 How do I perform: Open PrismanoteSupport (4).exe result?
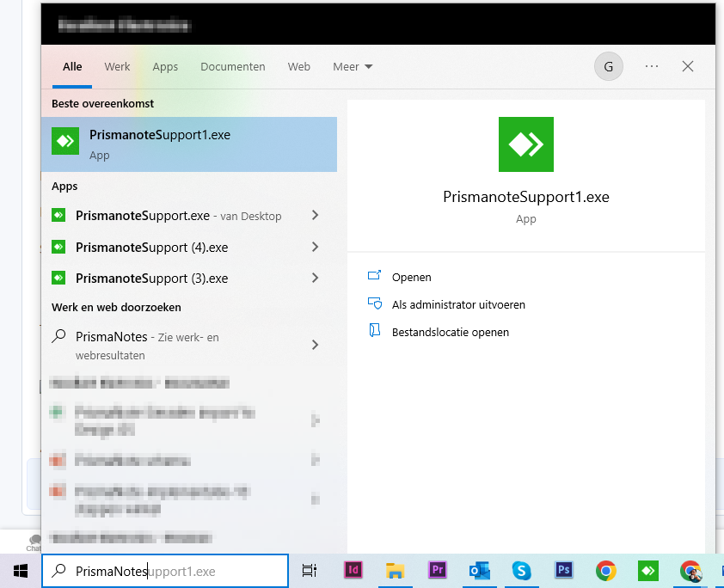189,247
